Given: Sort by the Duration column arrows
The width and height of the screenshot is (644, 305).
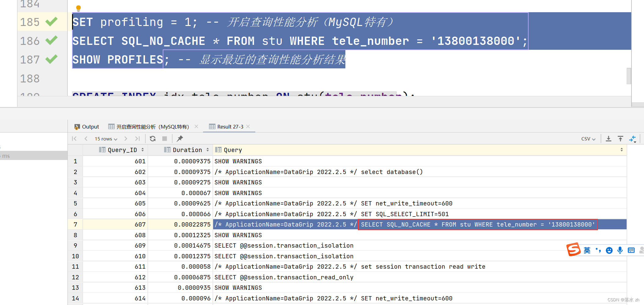Looking at the screenshot, I should point(208,150).
